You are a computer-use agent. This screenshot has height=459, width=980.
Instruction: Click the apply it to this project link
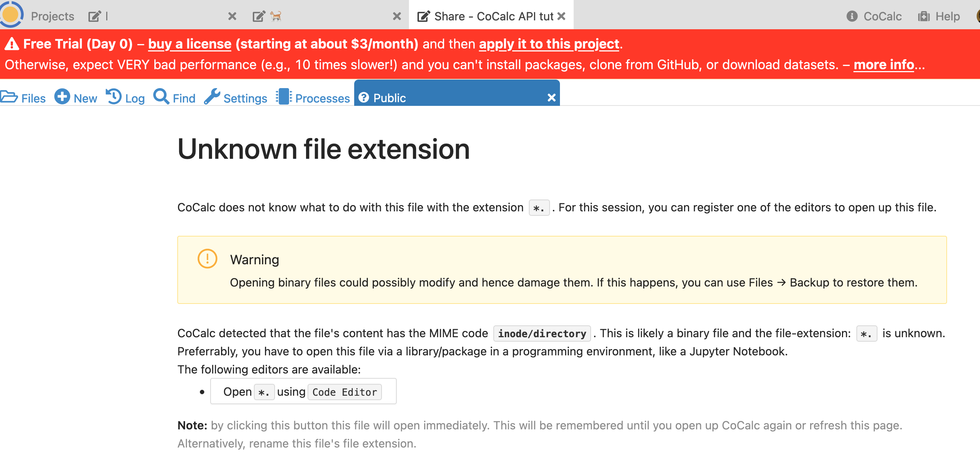tap(548, 44)
